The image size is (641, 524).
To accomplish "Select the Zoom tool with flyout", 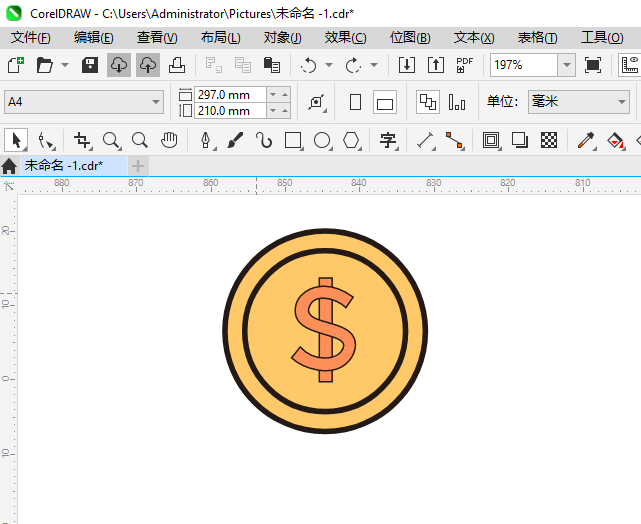I will coord(112,140).
